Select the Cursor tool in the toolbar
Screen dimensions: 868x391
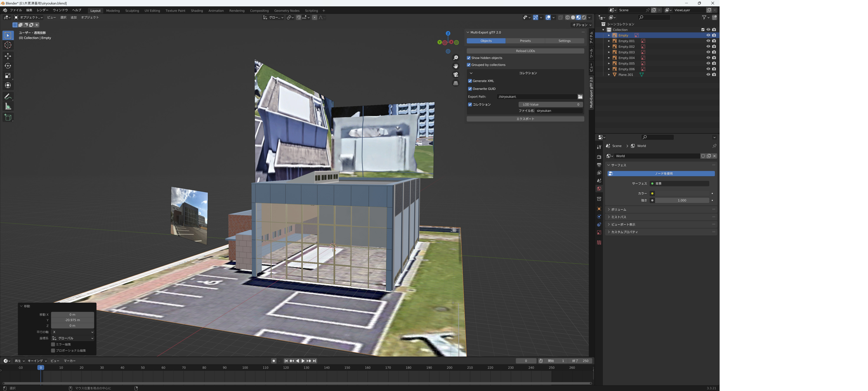click(8, 45)
